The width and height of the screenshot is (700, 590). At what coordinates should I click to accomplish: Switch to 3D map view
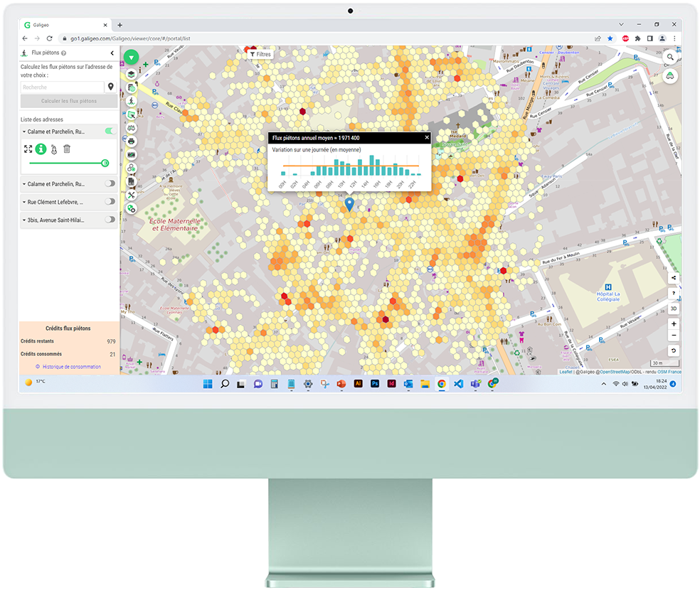point(674,309)
